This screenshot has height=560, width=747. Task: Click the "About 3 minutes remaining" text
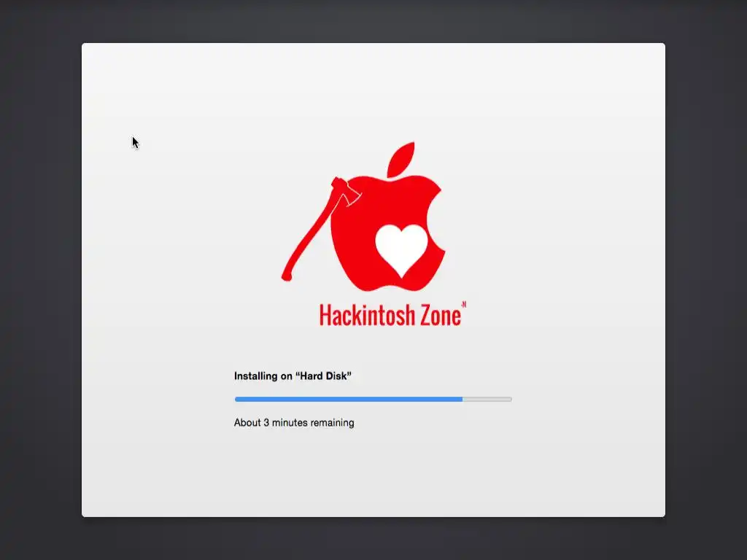click(x=294, y=423)
